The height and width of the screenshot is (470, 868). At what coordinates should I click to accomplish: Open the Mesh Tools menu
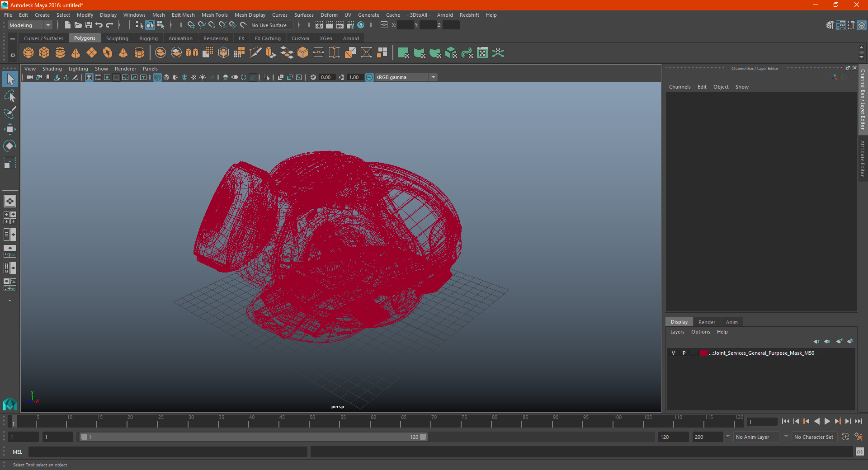pos(214,15)
